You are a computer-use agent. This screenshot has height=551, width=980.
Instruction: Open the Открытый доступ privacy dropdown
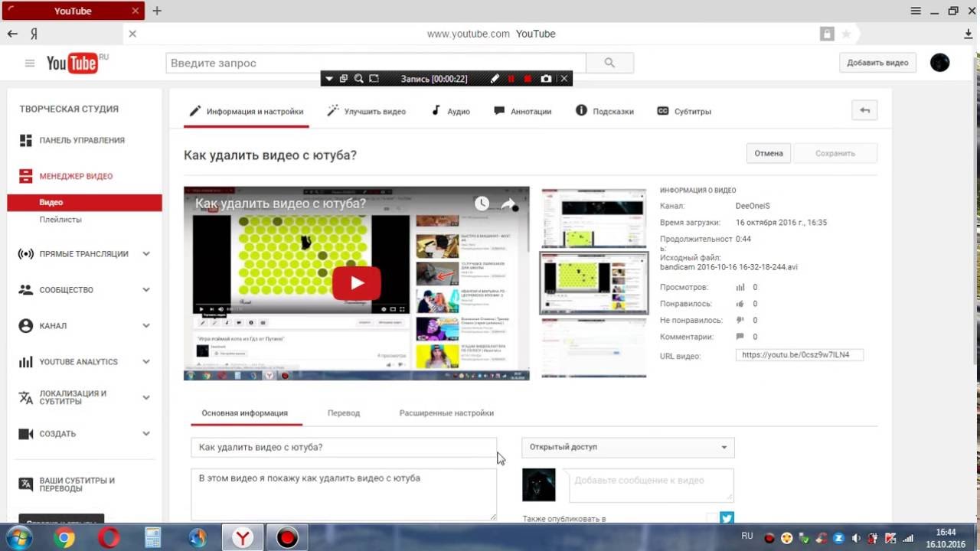pyautogui.click(x=628, y=447)
